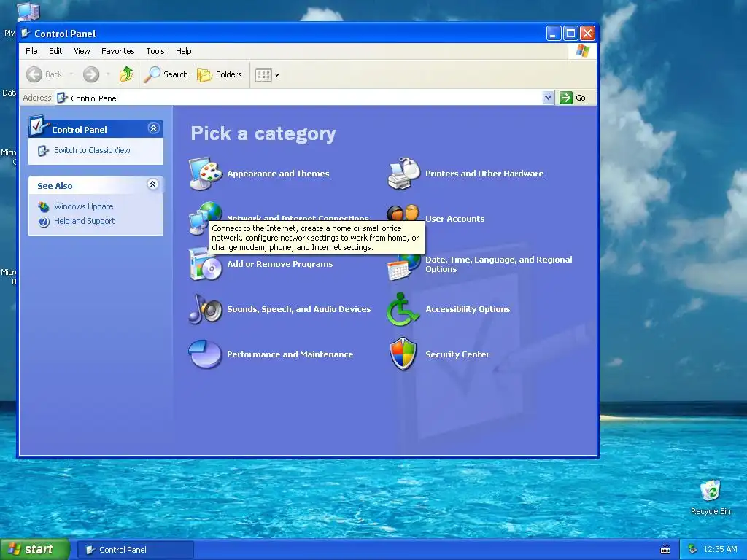Open the File menu

[31, 51]
